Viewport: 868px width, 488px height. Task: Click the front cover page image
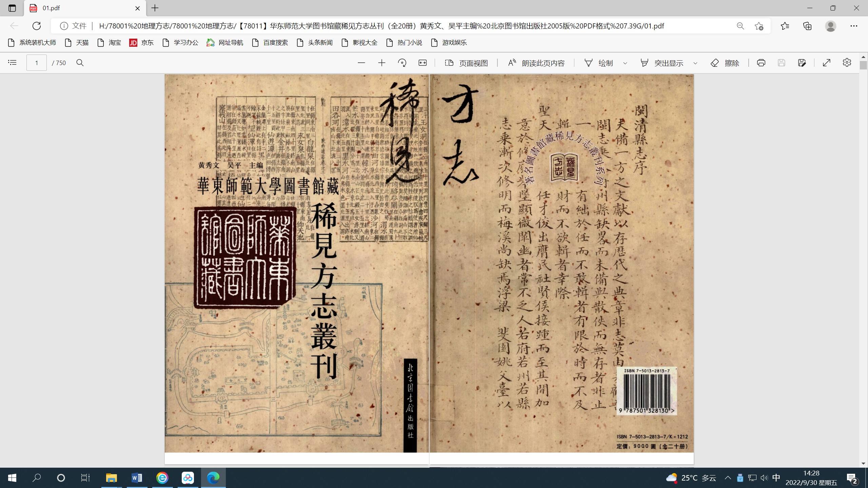tap(297, 263)
